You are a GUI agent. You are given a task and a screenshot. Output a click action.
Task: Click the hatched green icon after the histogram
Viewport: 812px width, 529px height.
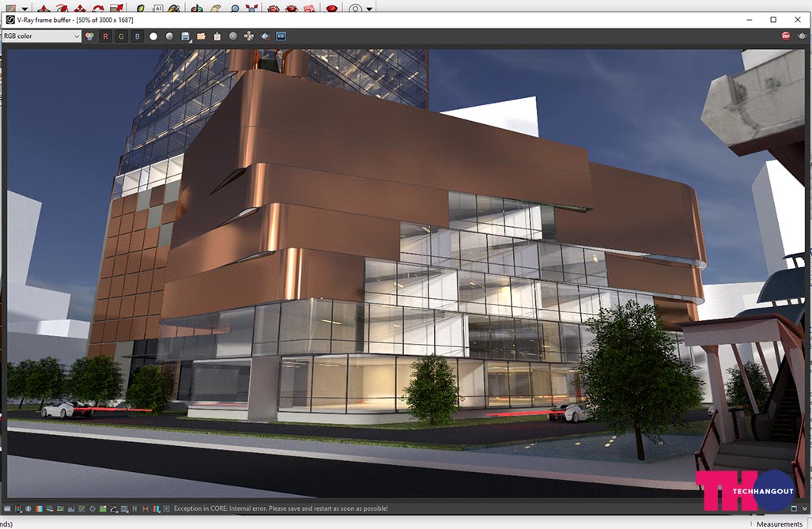[81, 508]
